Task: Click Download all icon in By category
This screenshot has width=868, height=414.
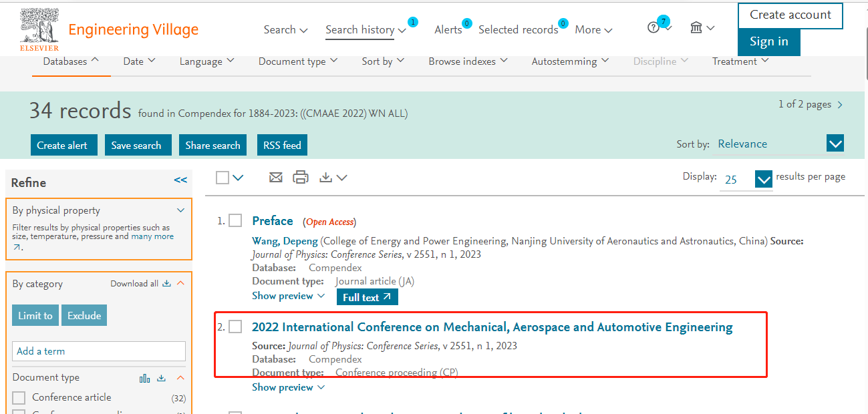Action: (x=167, y=284)
